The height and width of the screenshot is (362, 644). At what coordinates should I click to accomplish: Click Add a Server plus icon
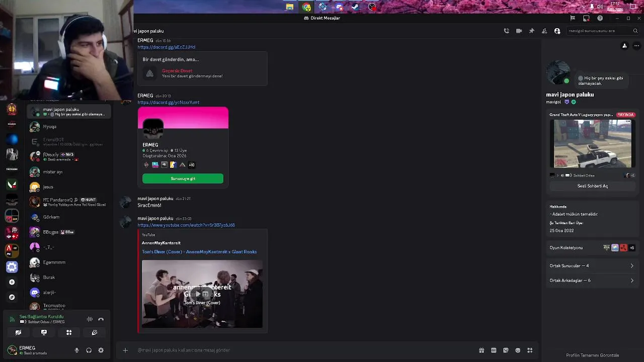pos(12,282)
